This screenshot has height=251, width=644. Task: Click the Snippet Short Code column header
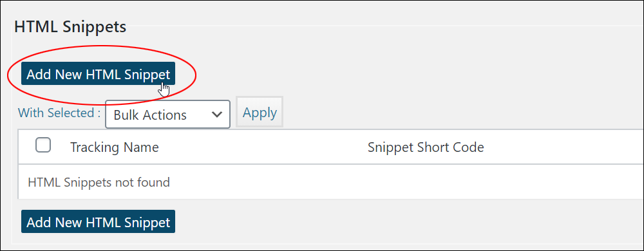click(x=426, y=147)
